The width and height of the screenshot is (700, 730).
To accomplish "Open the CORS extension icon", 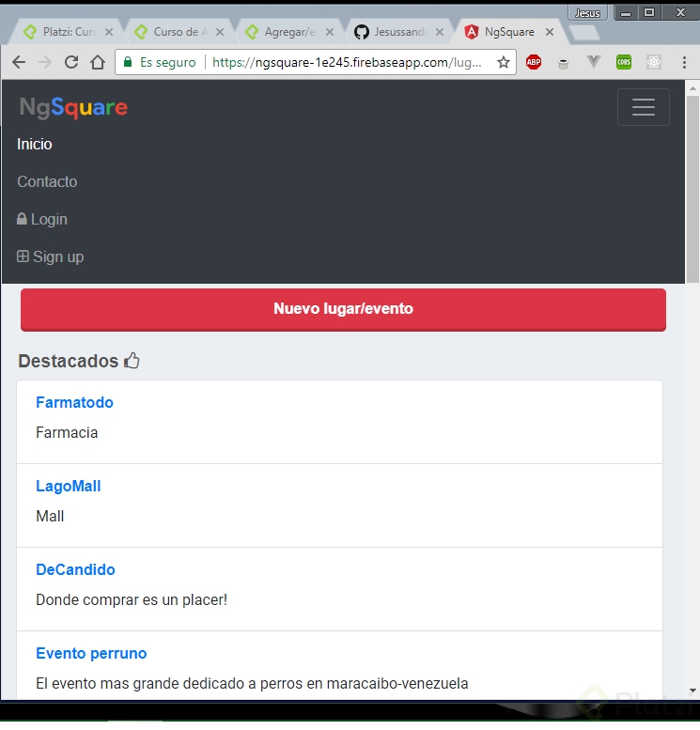I will click(624, 62).
